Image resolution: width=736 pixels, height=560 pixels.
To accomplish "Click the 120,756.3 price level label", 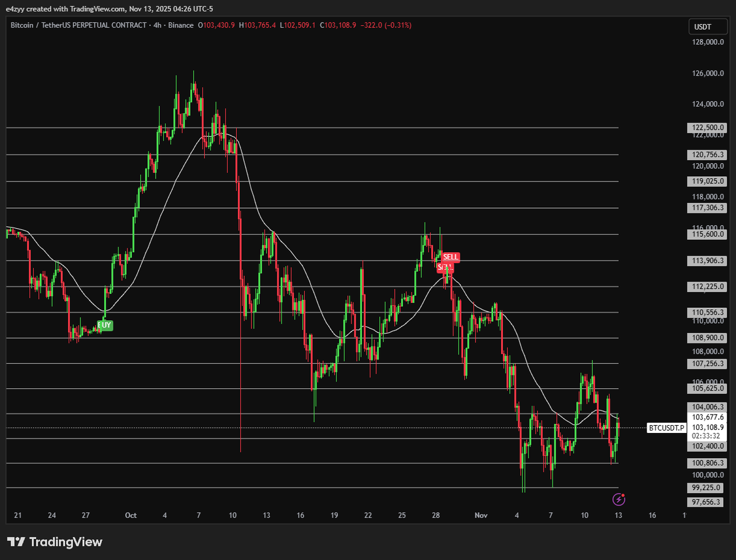I will pos(707,155).
